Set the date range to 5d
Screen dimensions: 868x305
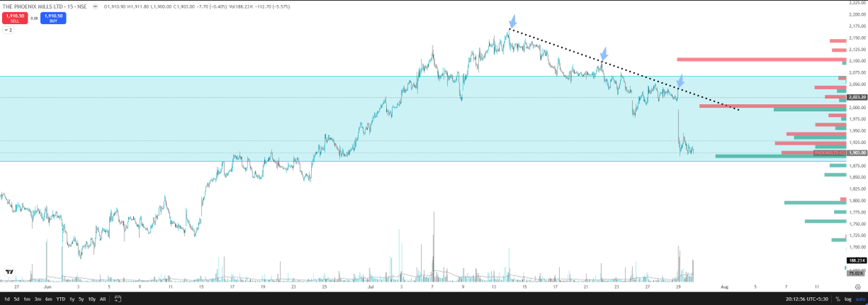pyautogui.click(x=17, y=298)
